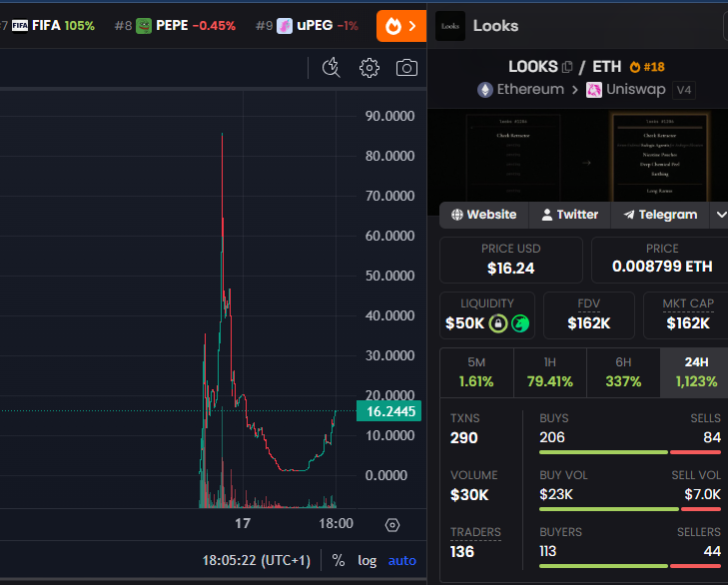
Task: Click the TXNS 290 value
Action: pyautogui.click(x=463, y=438)
